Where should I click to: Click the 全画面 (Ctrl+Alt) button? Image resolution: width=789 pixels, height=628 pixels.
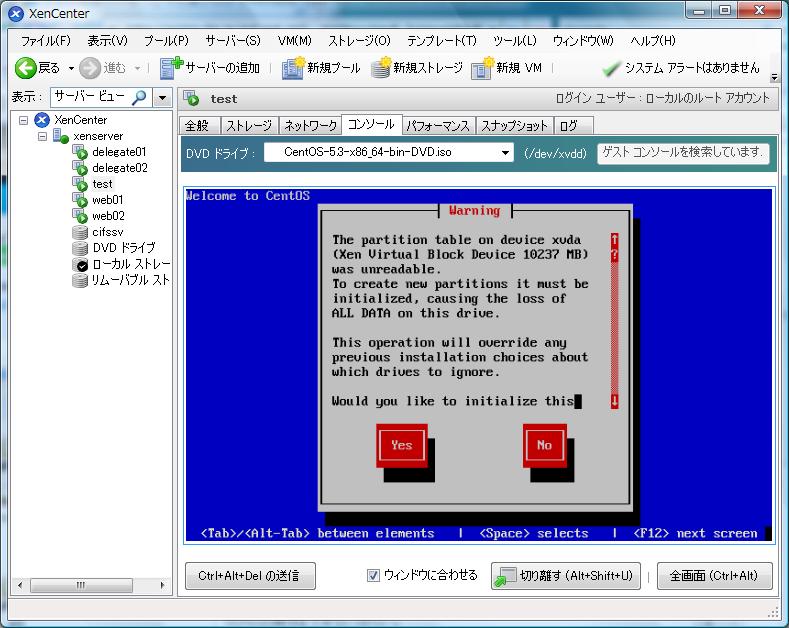click(714, 576)
